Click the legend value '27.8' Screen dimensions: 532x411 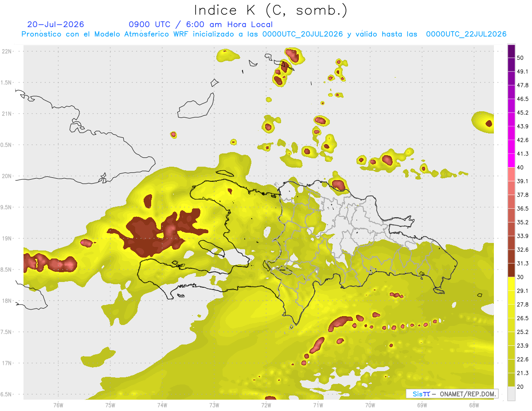click(523, 304)
